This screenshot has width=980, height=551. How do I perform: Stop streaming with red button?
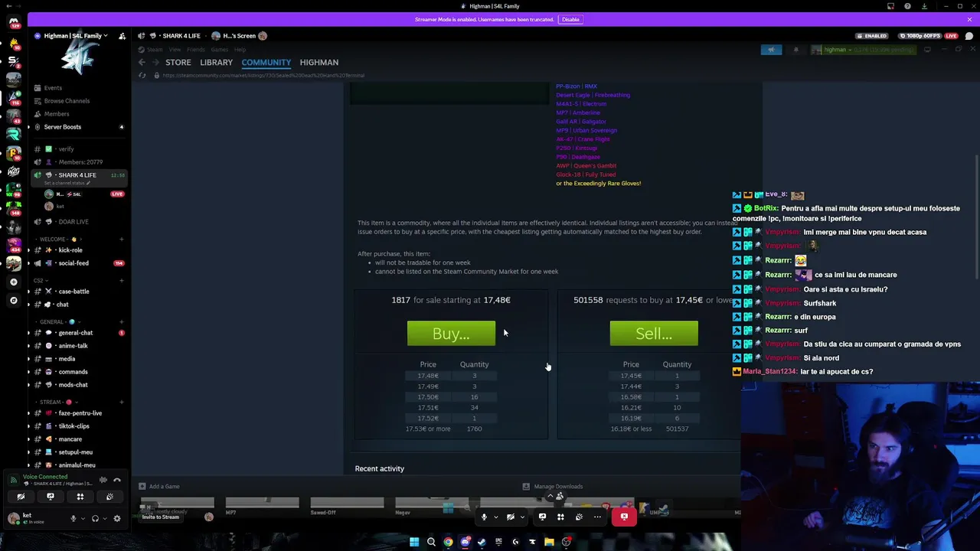tap(624, 517)
